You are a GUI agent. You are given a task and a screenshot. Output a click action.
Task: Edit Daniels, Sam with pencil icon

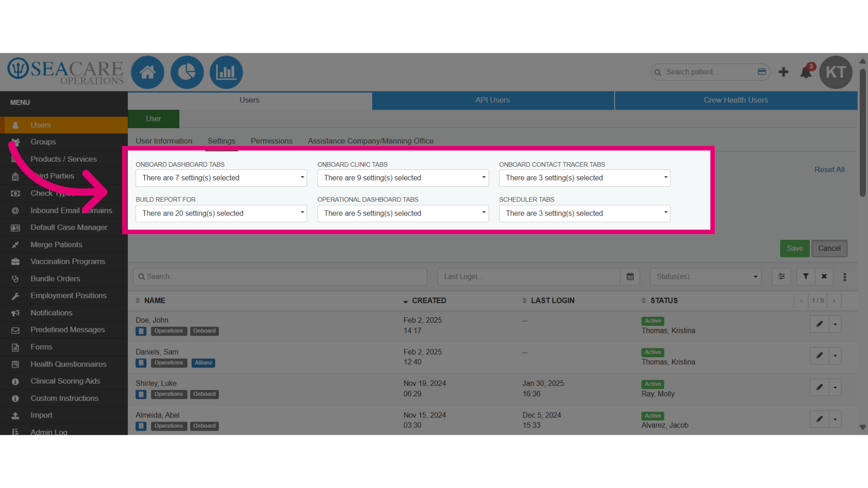pos(819,356)
